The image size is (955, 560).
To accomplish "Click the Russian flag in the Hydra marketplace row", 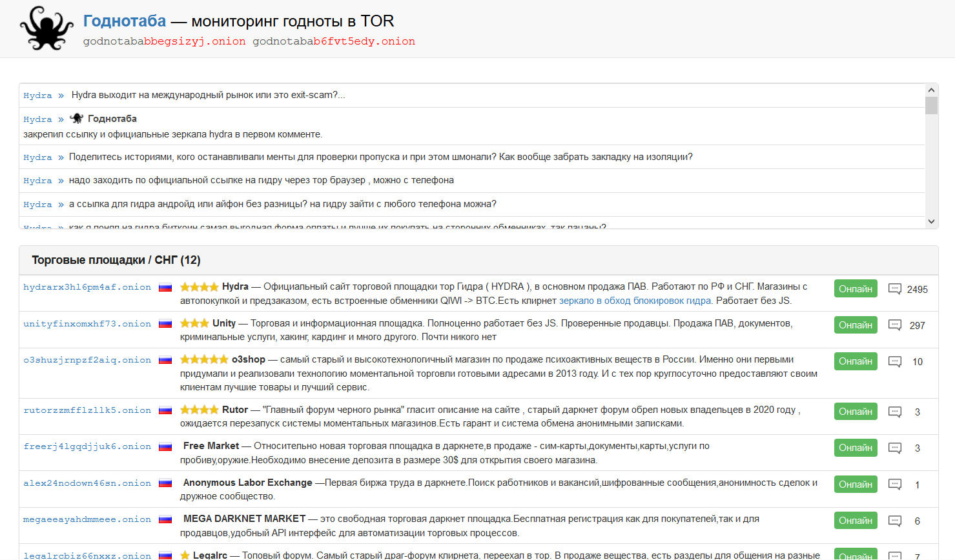I will 165,287.
